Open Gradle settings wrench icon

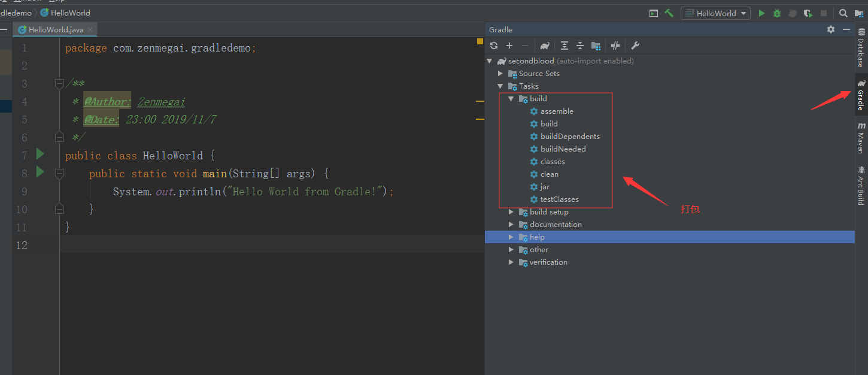[635, 46]
